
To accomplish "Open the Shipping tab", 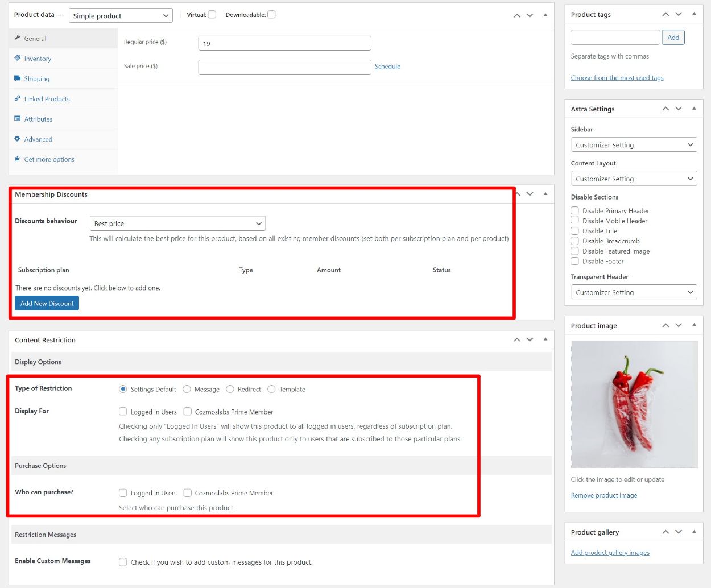I will click(x=63, y=78).
